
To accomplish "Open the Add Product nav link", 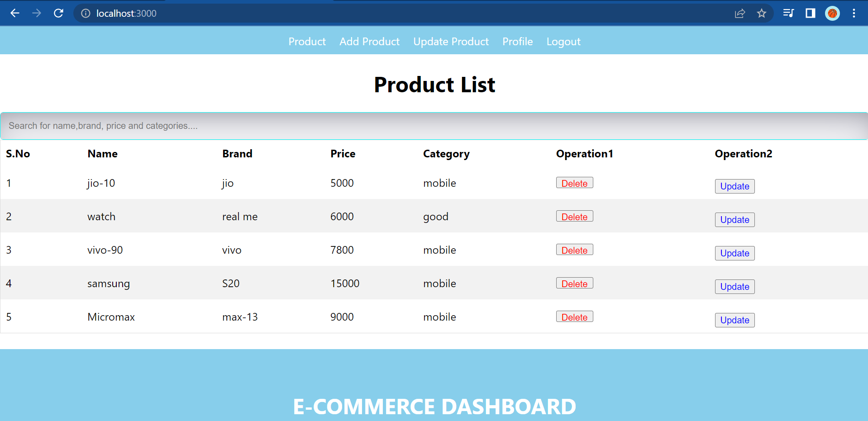I will click(x=369, y=42).
